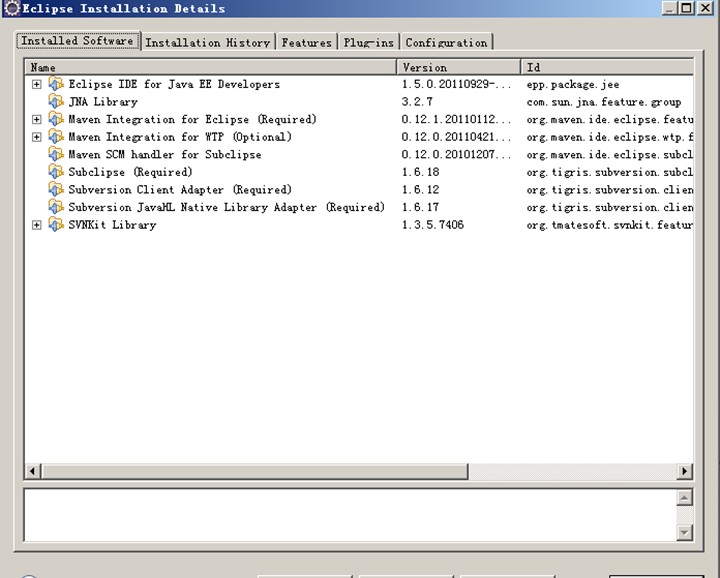Select Maven Integration for Eclipse (Required) entry

pos(192,119)
